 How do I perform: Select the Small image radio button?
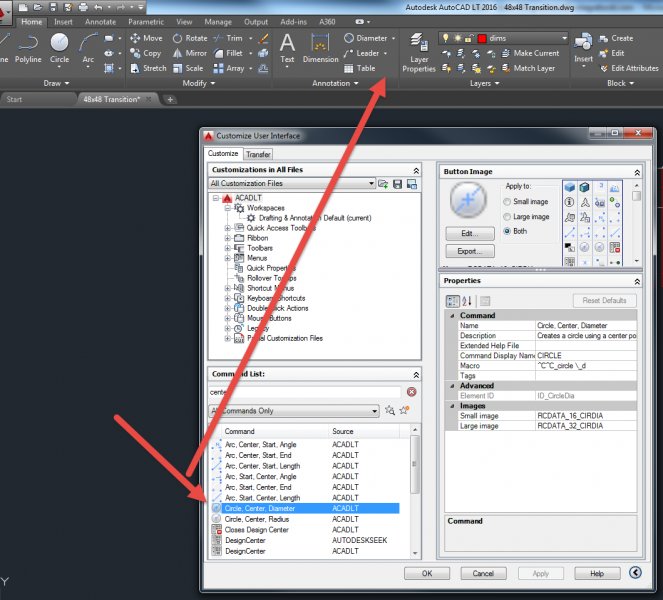click(506, 201)
